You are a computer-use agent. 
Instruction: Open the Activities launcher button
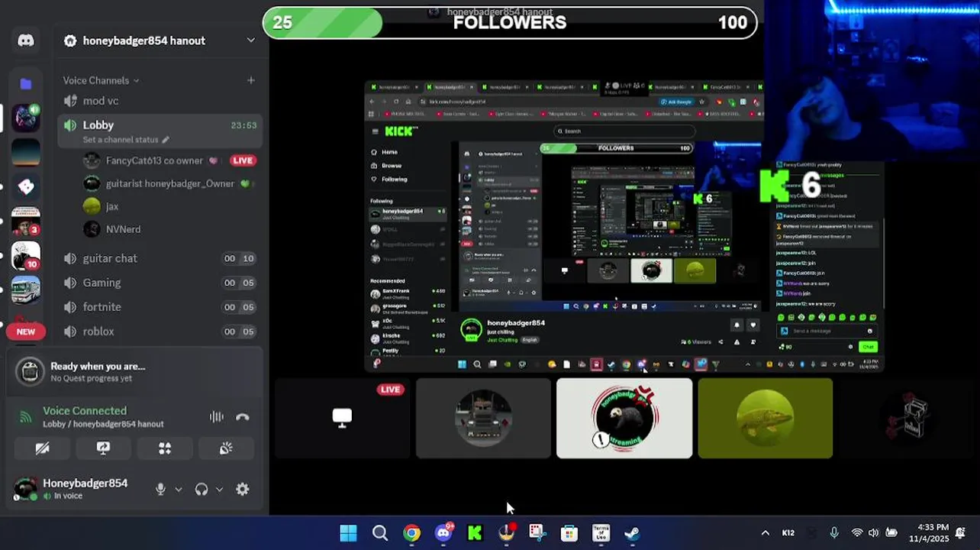tap(165, 448)
